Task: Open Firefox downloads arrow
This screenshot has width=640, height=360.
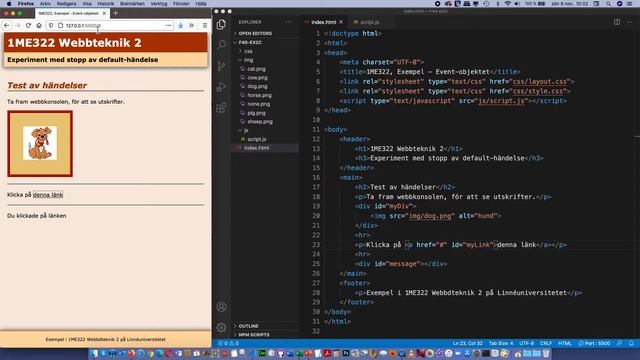Action: [x=180, y=25]
